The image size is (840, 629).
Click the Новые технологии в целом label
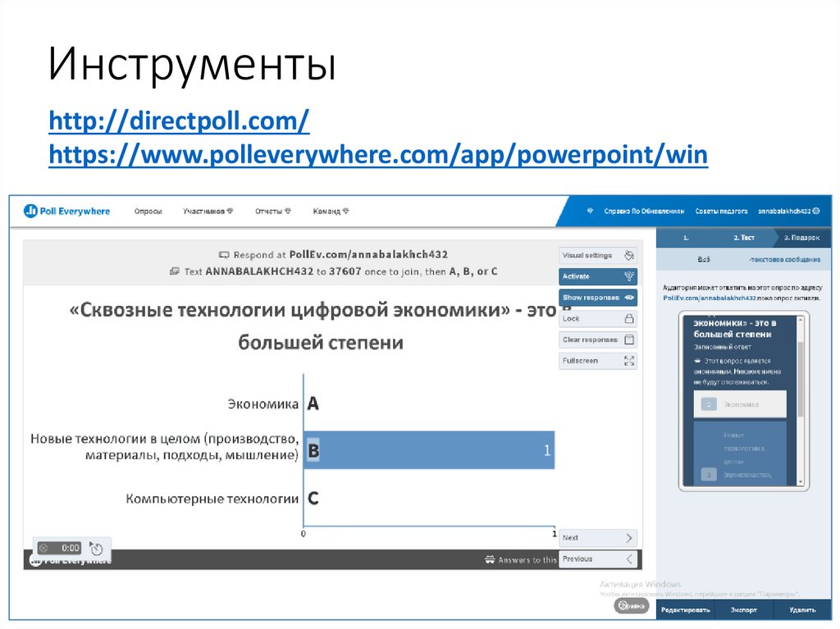pyautogui.click(x=164, y=447)
